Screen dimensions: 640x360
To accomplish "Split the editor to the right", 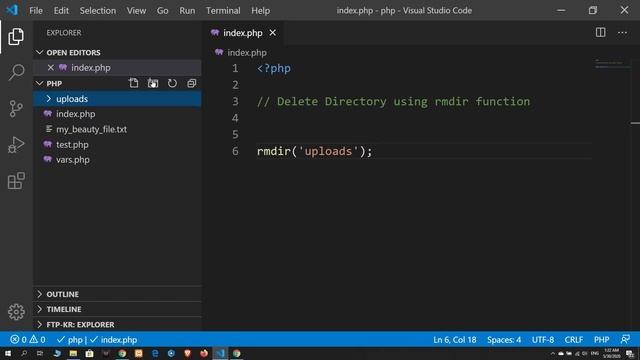I will pos(600,32).
